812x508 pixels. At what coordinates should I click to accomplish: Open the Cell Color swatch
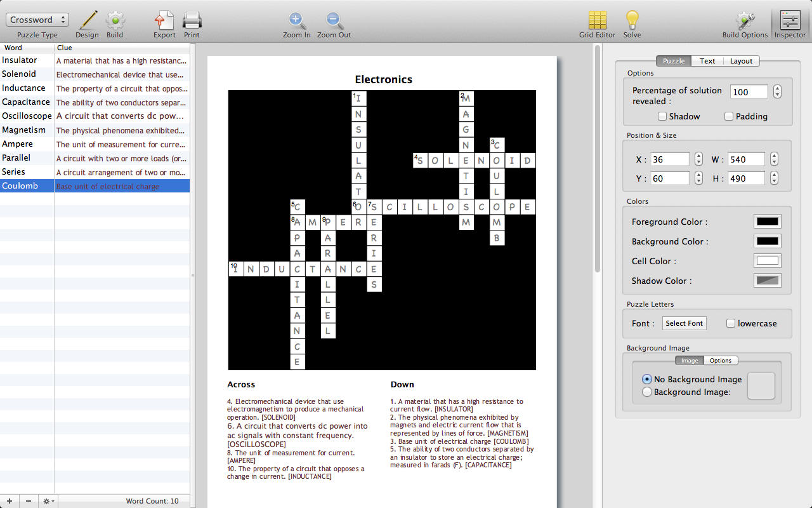[767, 261]
